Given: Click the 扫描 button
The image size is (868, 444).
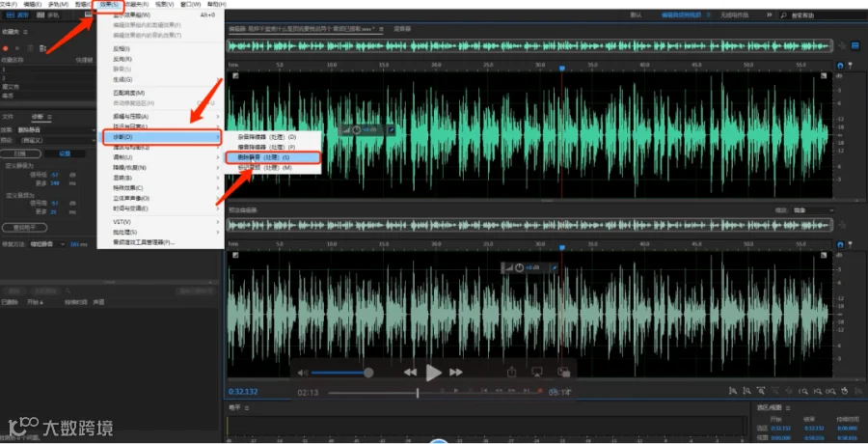Looking at the screenshot, I should pyautogui.click(x=21, y=153).
